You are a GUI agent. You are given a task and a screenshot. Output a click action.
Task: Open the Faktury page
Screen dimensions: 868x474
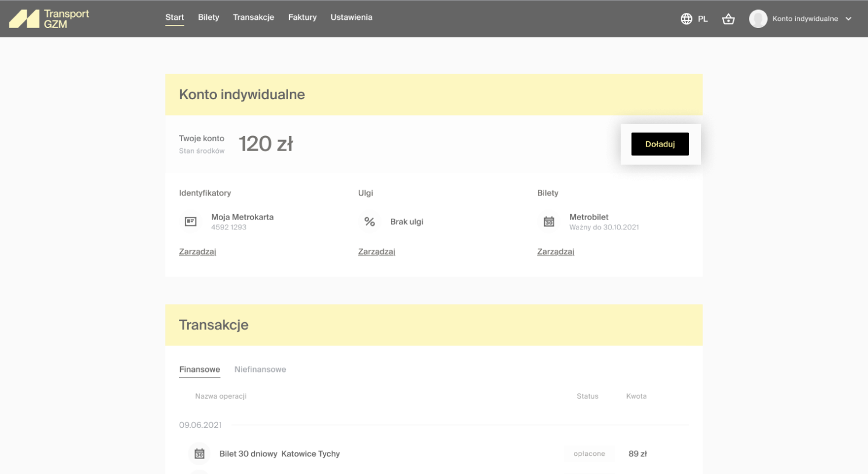tap(302, 18)
